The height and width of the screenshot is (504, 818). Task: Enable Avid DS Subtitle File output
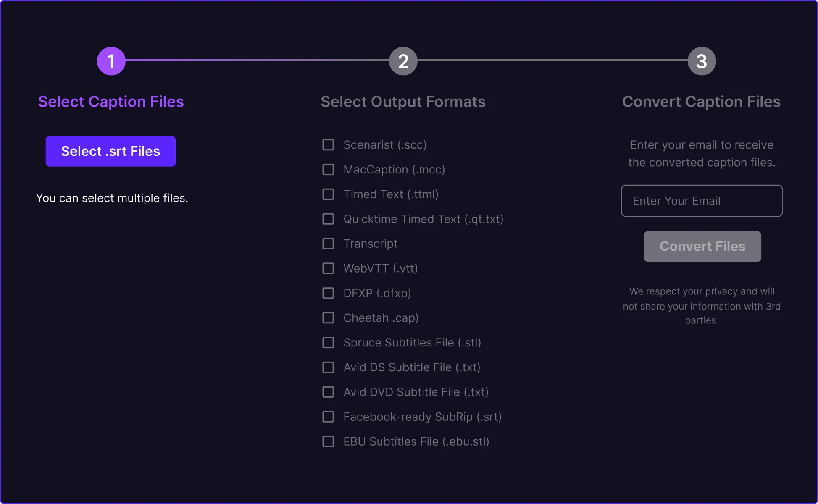point(328,367)
